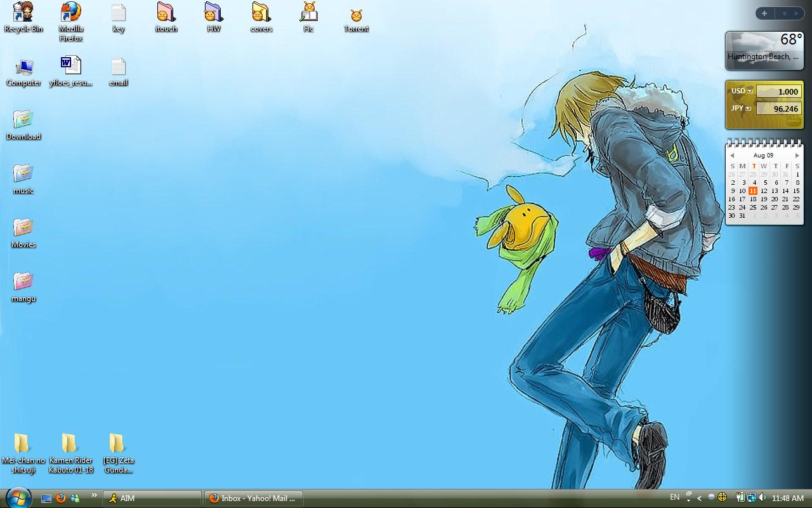This screenshot has width=812, height=508.
Task: Open the volume speaker tray icon
Action: (762, 497)
